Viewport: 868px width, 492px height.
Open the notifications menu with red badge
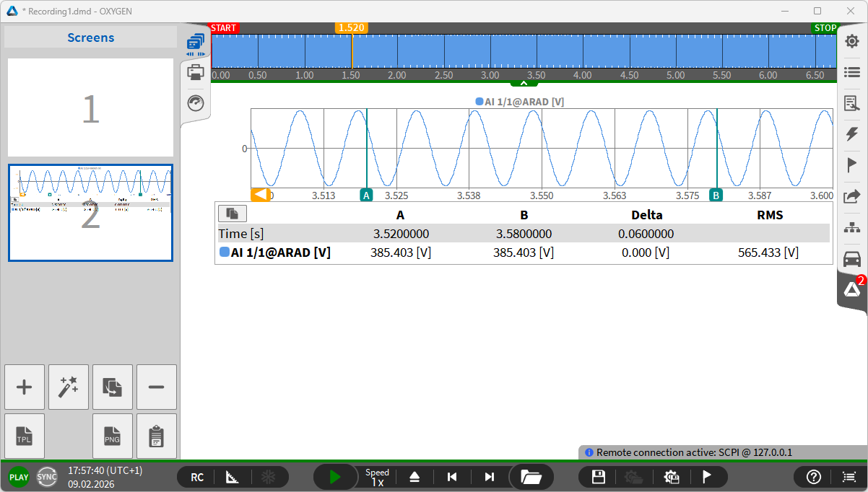[x=852, y=289]
